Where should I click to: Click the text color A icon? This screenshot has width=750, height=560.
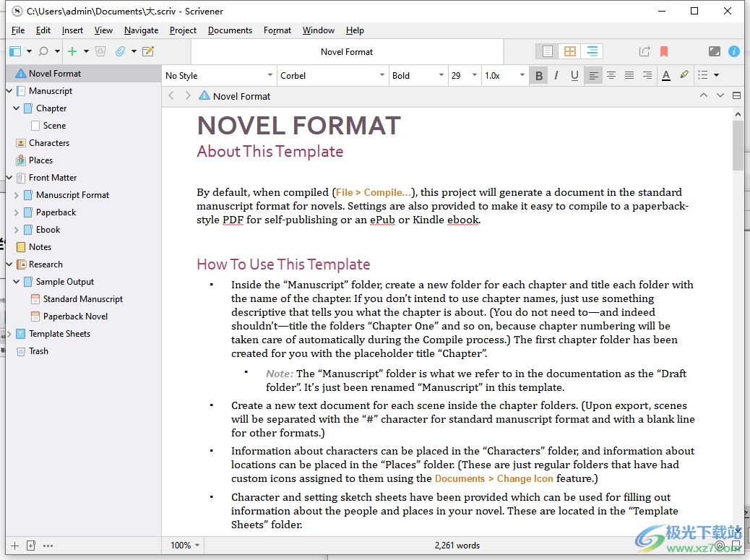pyautogui.click(x=665, y=76)
